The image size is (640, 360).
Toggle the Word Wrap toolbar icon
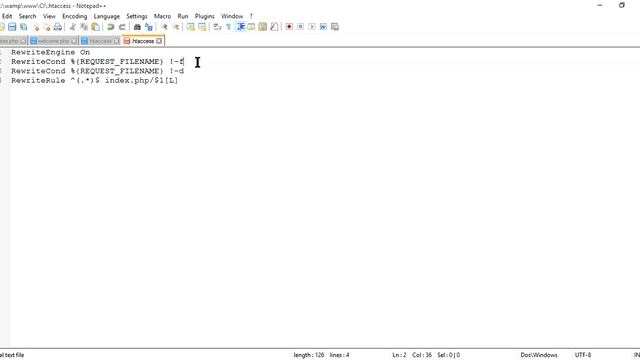pyautogui.click(x=217, y=27)
